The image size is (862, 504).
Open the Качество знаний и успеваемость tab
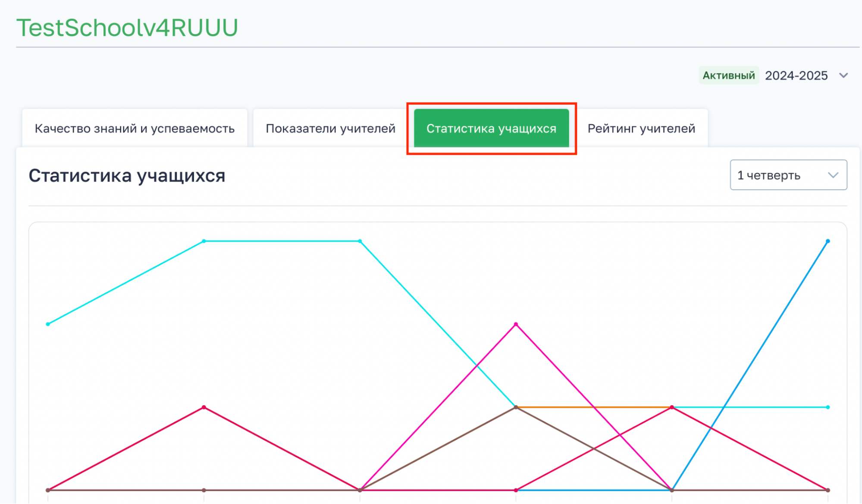(135, 128)
